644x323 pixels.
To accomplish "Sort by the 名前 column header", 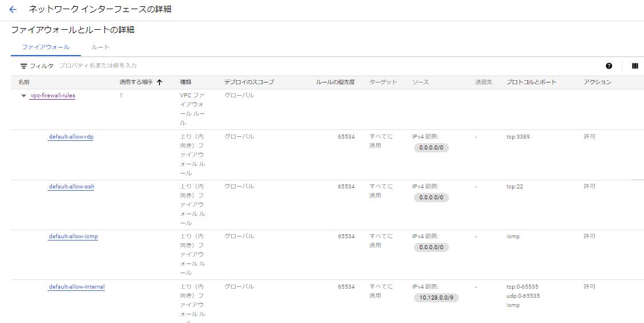I will pos(24,82).
